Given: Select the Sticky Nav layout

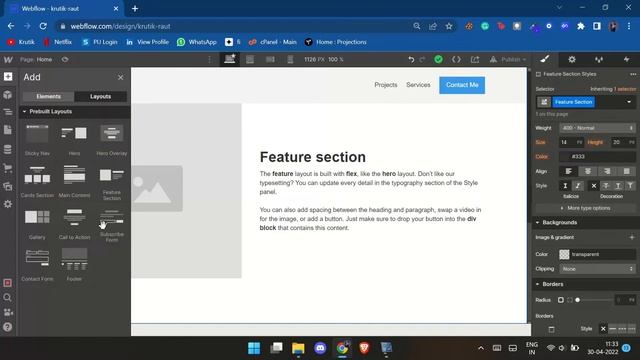Looking at the screenshot, I should [x=37, y=139].
